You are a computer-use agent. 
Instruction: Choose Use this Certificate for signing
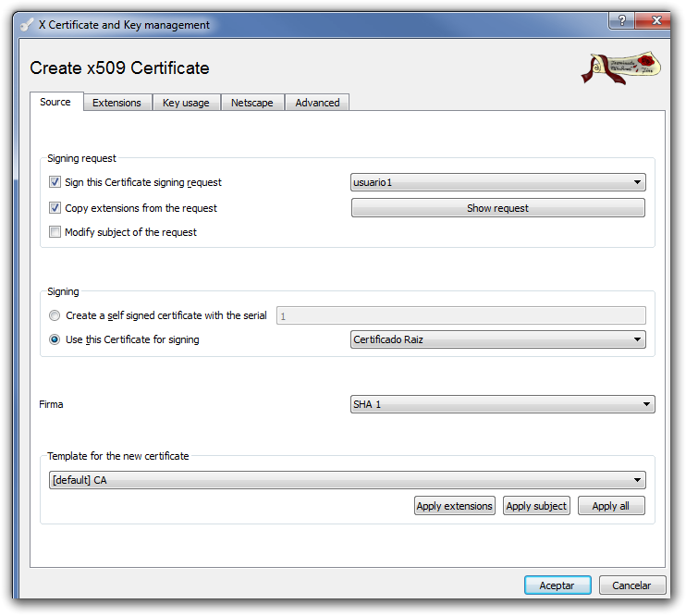point(55,339)
